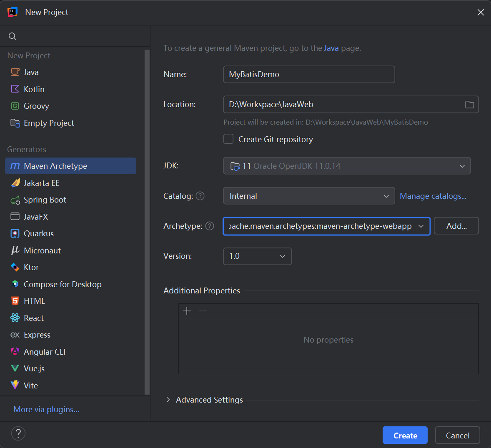
Task: Click the React atom icon
Action: point(15,318)
